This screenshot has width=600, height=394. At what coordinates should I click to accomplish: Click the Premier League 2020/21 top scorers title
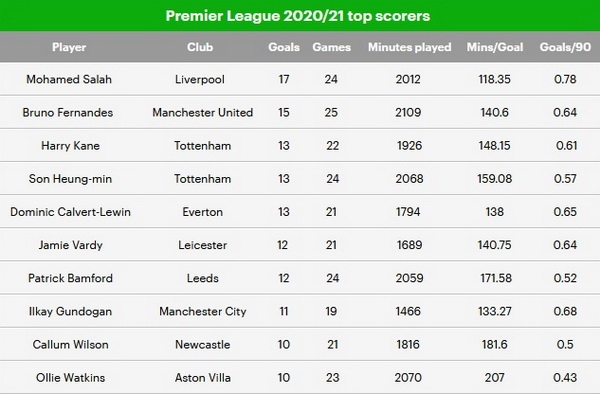(x=298, y=16)
